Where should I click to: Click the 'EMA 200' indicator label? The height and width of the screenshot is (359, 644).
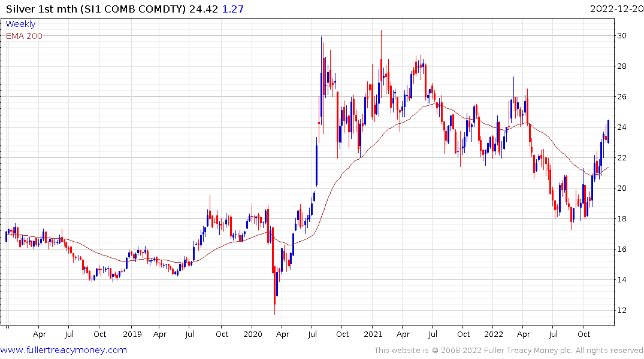click(24, 36)
